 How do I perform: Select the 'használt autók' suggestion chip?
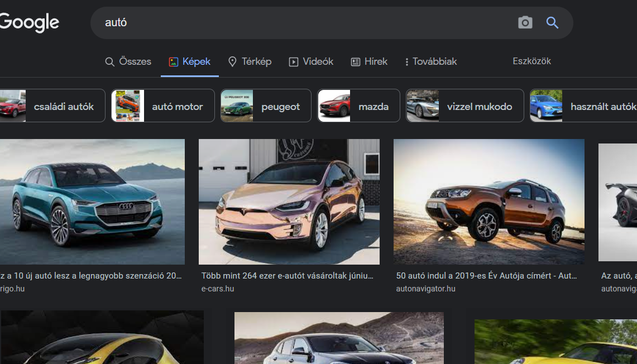(583, 106)
